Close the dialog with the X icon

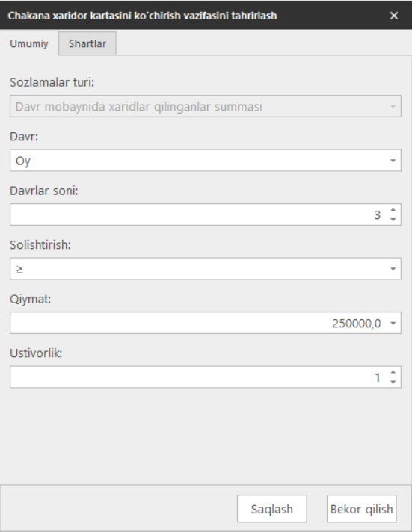tap(394, 16)
